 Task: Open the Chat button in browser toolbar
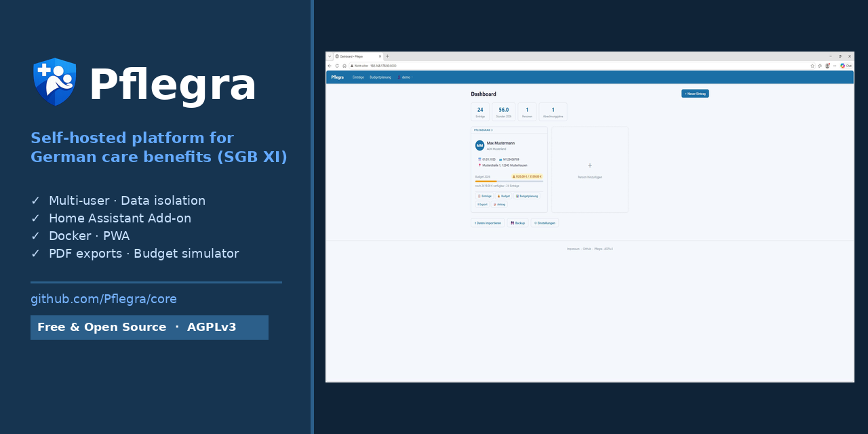[x=846, y=66]
